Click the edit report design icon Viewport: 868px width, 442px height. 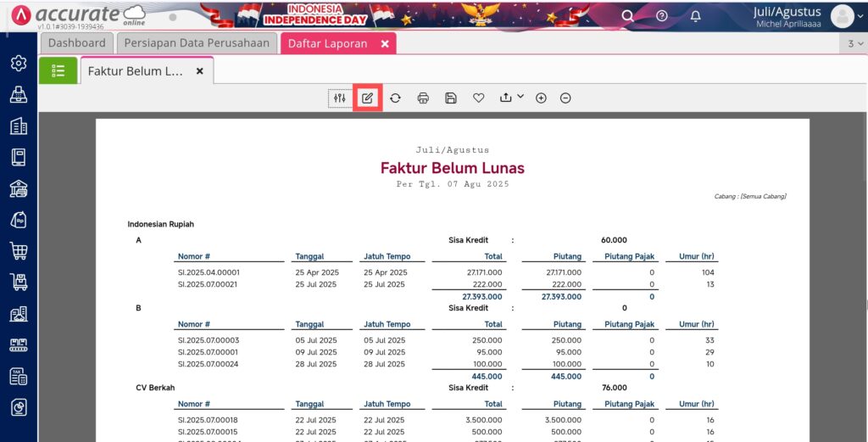coord(368,98)
